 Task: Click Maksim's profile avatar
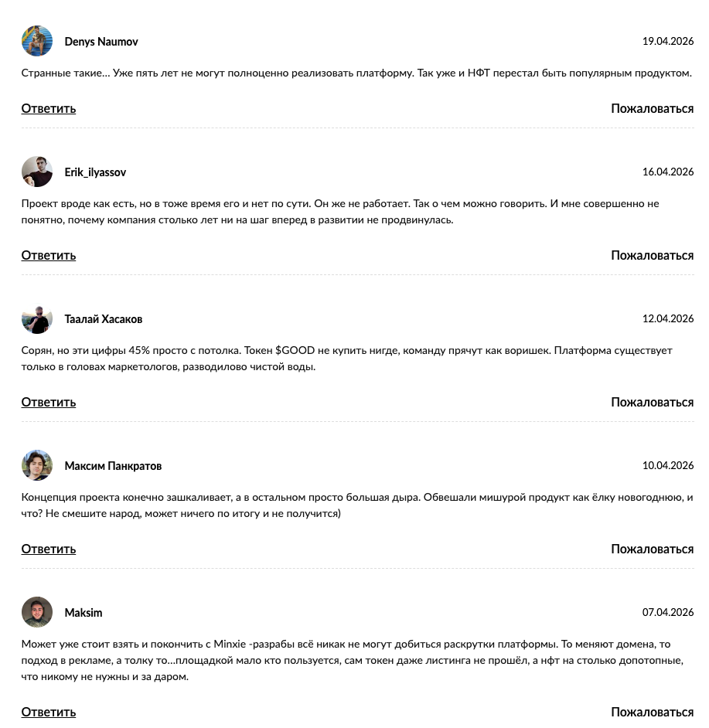coord(36,612)
